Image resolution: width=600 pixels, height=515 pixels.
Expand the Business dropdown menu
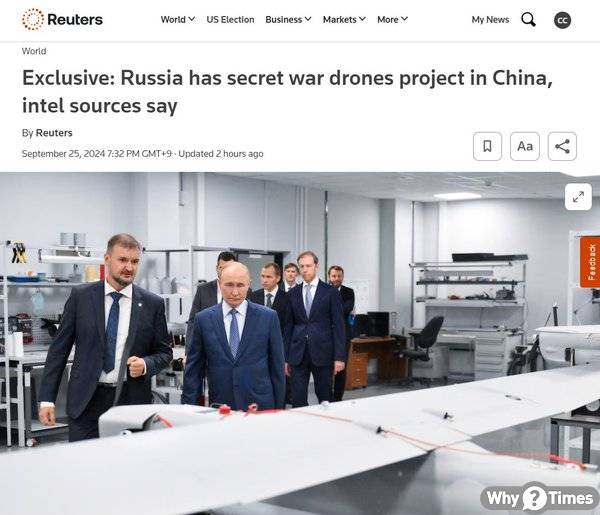288,20
